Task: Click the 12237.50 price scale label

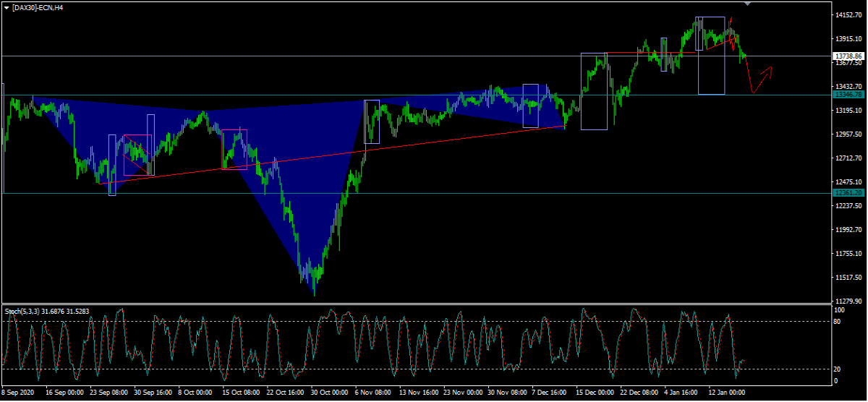Action: pos(848,205)
